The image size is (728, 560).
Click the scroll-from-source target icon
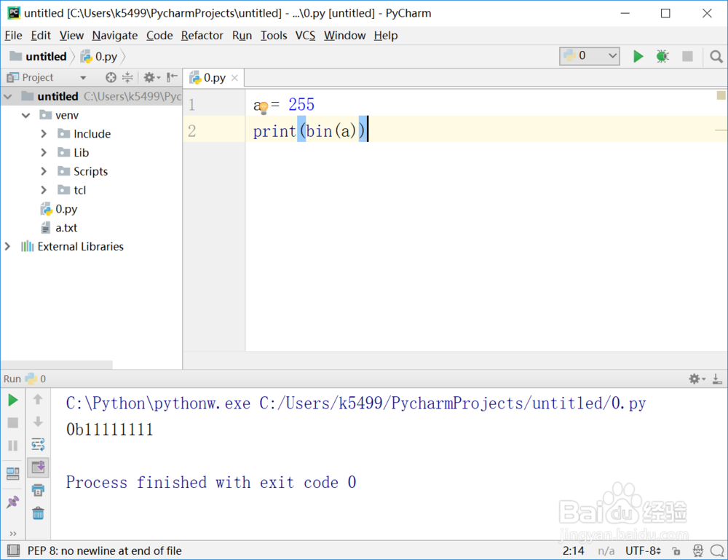coord(111,77)
